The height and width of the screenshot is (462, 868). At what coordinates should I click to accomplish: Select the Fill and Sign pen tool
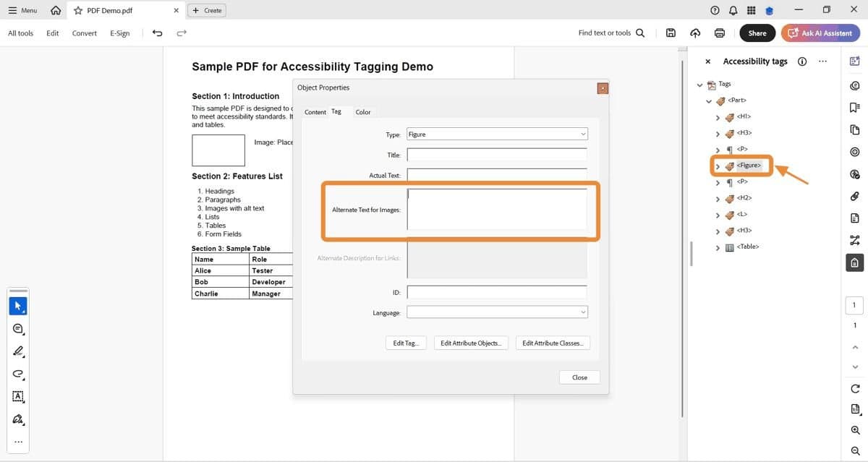[x=18, y=419]
